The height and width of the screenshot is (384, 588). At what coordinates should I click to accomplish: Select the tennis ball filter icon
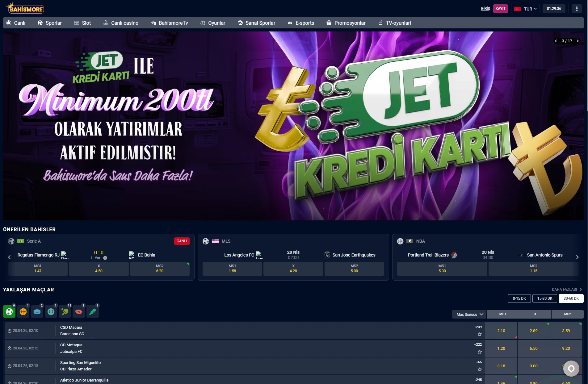(51, 311)
